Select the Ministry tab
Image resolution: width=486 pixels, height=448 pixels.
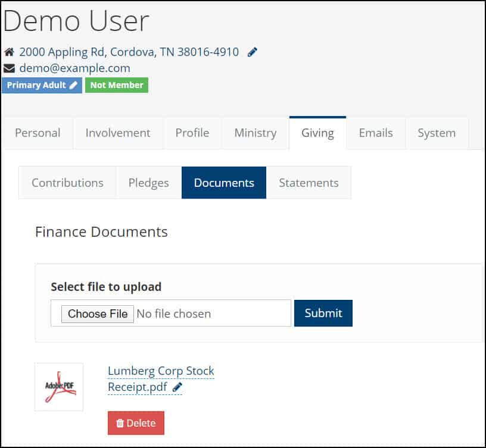[x=256, y=133]
